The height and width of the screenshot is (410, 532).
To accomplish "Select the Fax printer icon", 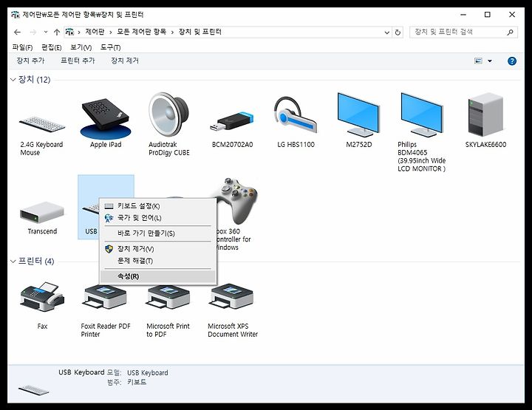I will click(x=42, y=297).
